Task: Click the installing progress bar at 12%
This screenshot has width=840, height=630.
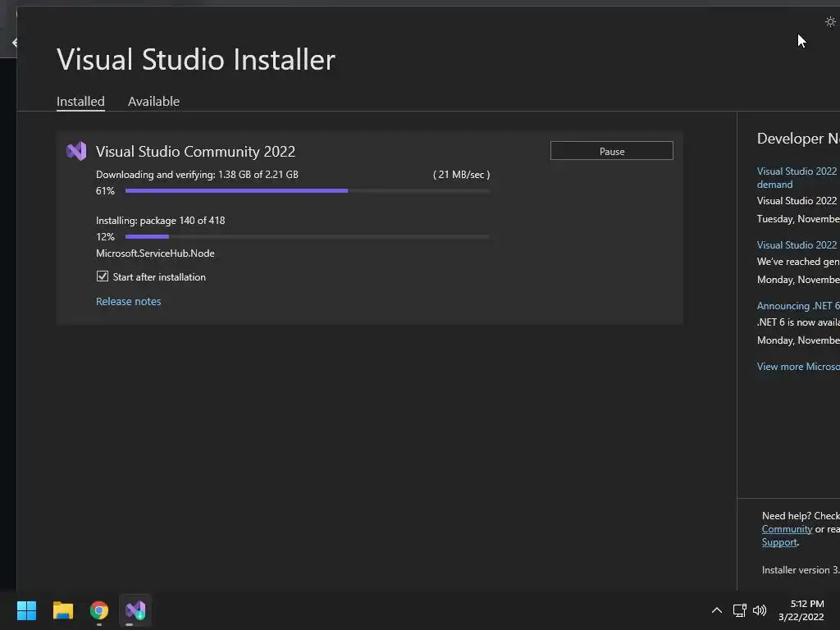Action: [x=308, y=237]
